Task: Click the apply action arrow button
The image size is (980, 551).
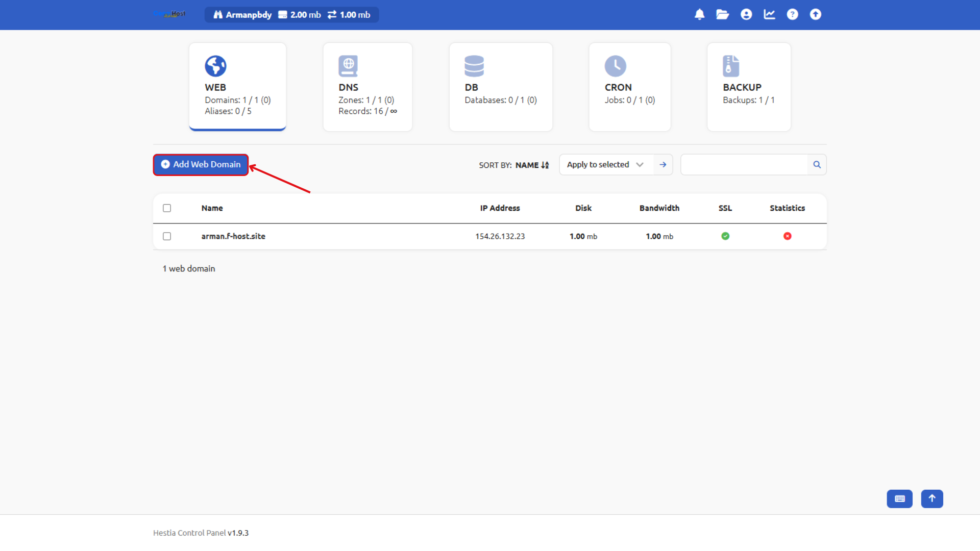Action: click(x=663, y=164)
